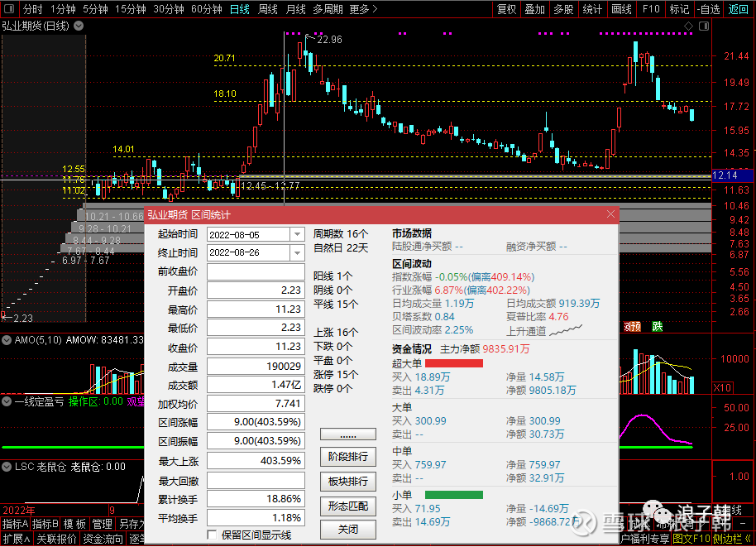The height and width of the screenshot is (547, 756).
Task: Open the 图文F10 bottom link
Action: point(691,539)
